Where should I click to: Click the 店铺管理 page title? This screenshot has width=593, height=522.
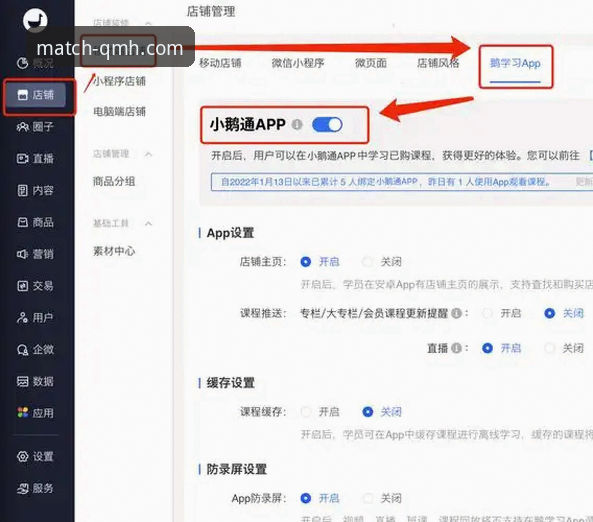(x=211, y=11)
